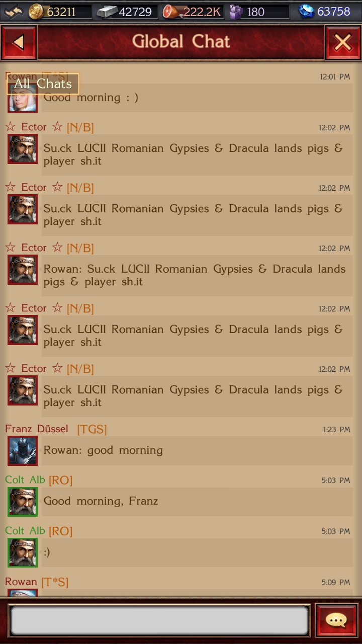Tap the meat food resource icon

(x=171, y=12)
